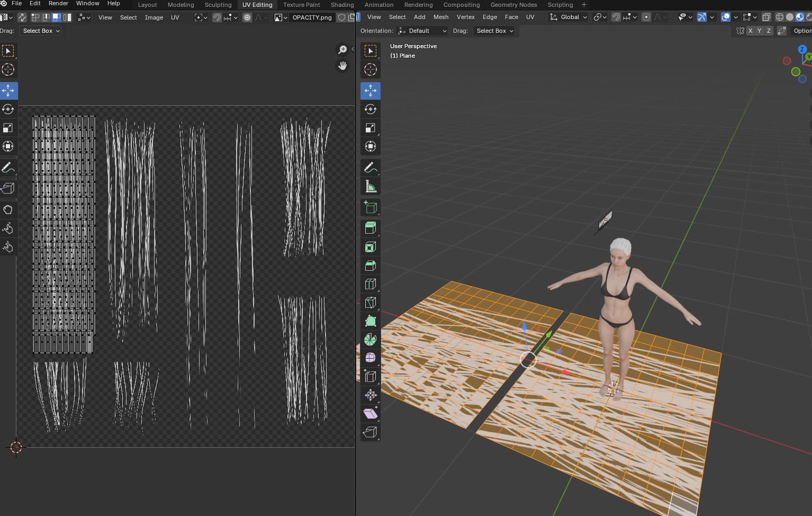Open the Global transform orientation dropdown

point(569,17)
